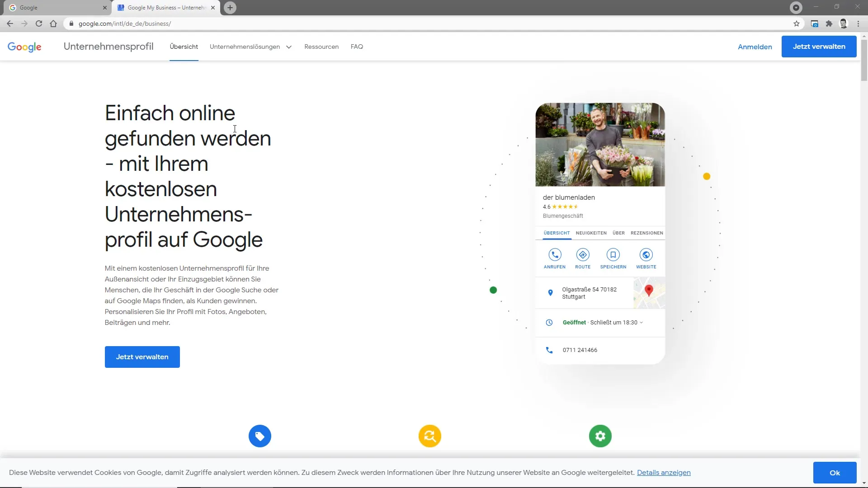Image resolution: width=868 pixels, height=488 pixels.
Task: Select the ÜBER tab on the card
Action: coord(618,233)
